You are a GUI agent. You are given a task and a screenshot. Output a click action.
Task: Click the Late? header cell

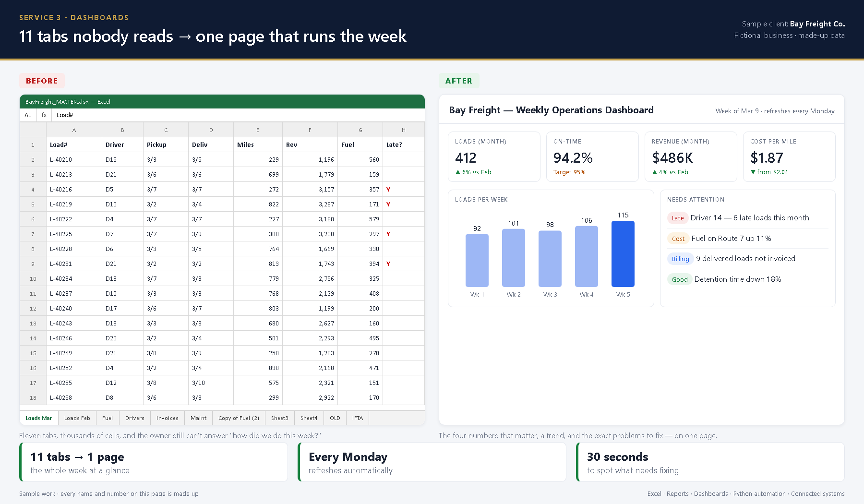point(403,145)
